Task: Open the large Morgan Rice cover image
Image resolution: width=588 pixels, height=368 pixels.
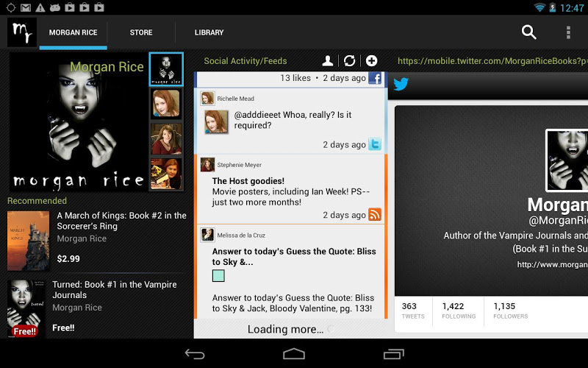Action: pos(78,121)
